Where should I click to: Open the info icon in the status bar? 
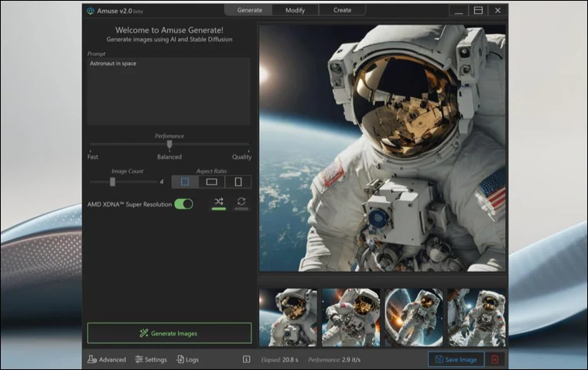tap(246, 359)
